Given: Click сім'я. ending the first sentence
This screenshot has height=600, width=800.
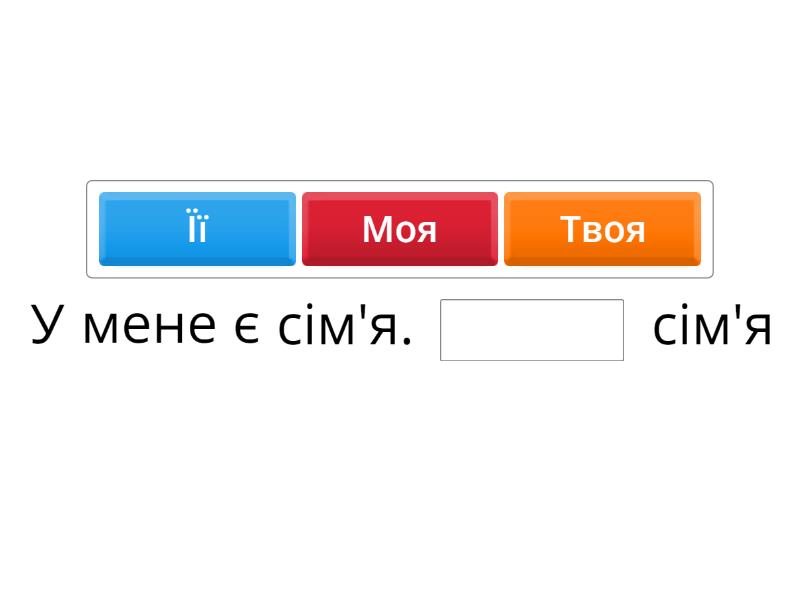Looking at the screenshot, I should (345, 326).
